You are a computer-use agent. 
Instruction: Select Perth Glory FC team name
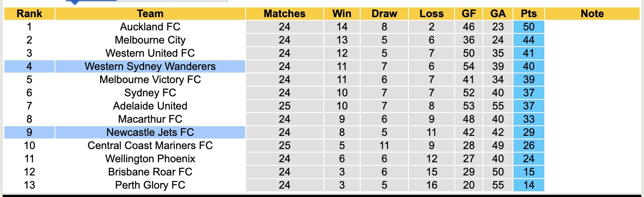pyautogui.click(x=150, y=185)
